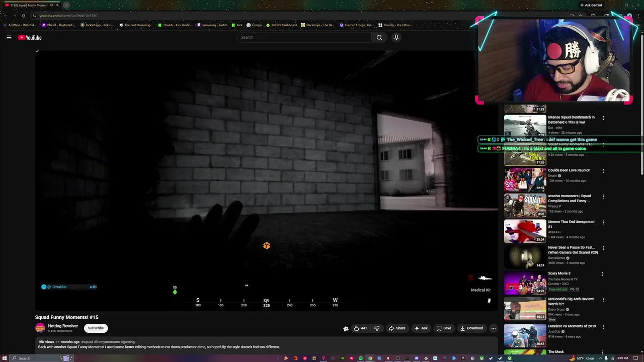Start voice search with the microphone
Image resolution: width=644 pixels, height=362 pixels.
point(396,37)
